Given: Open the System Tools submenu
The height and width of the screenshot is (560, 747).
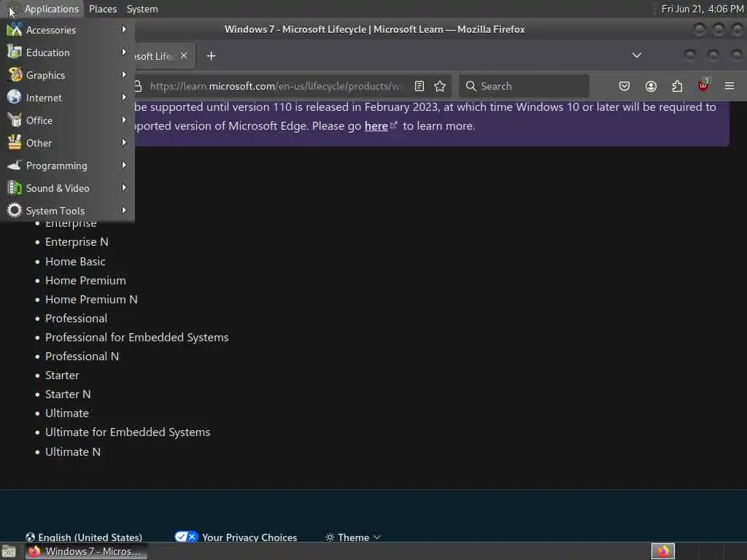Looking at the screenshot, I should [67, 211].
